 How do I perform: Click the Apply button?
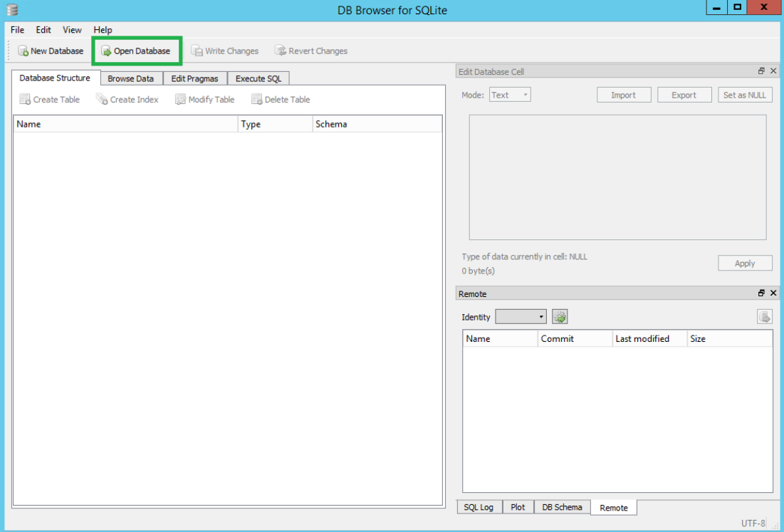coord(745,263)
